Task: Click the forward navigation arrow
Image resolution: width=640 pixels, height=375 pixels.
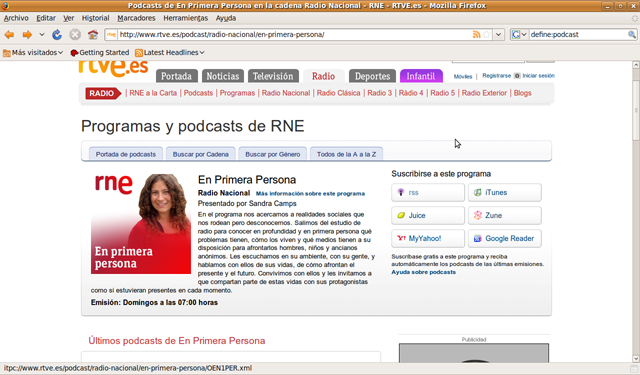Action: 27,35
